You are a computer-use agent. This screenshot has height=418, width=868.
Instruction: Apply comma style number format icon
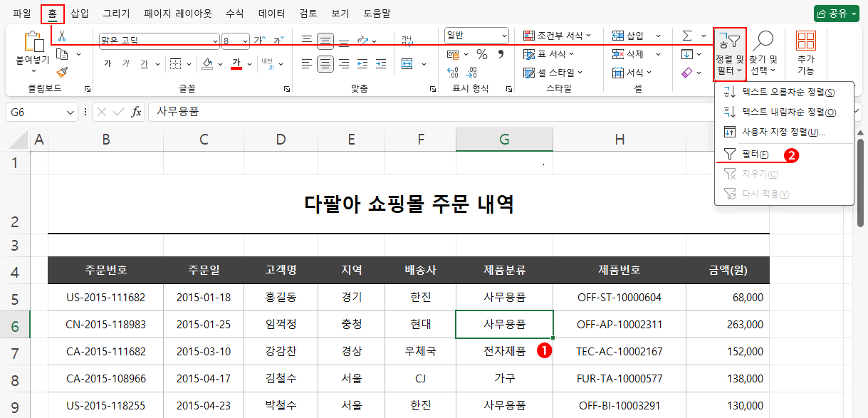tap(501, 54)
